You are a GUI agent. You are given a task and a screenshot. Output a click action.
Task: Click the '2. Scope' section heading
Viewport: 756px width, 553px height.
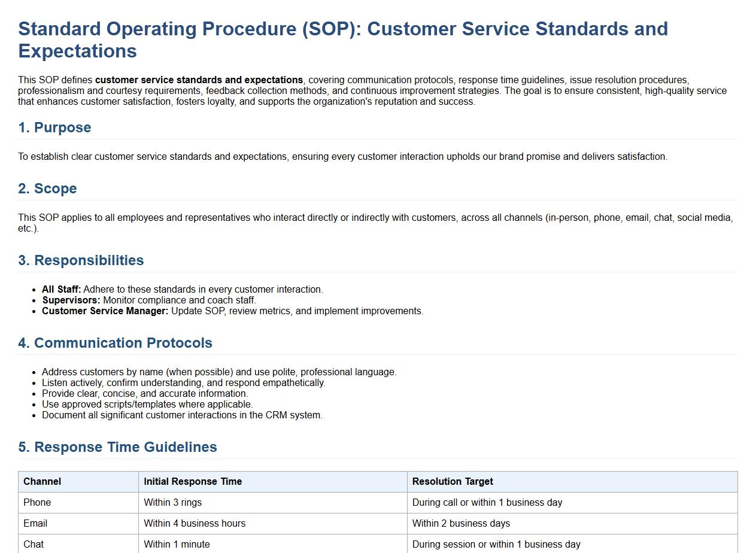tap(47, 189)
